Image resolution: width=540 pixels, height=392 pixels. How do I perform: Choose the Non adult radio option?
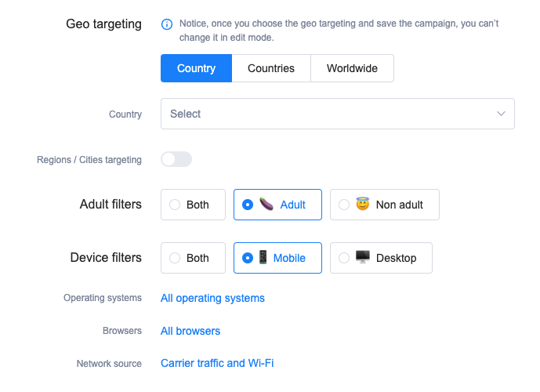[x=344, y=205]
